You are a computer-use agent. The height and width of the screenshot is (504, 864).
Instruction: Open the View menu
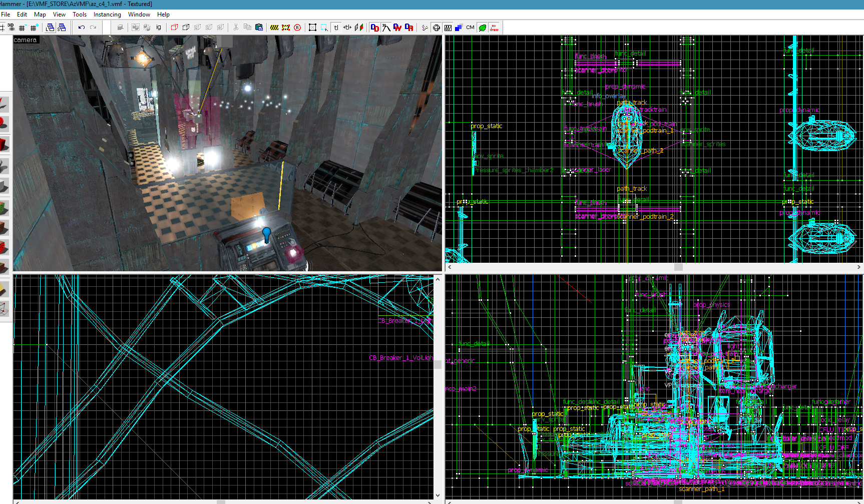59,15
